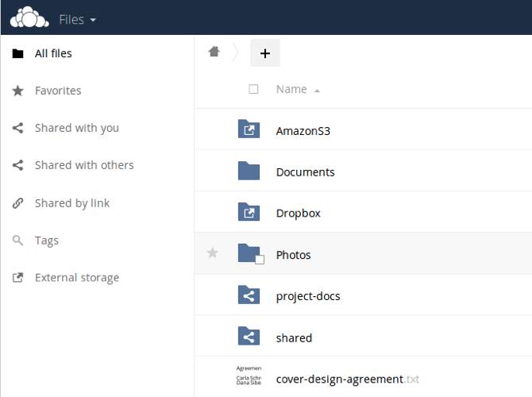Click the project-docs shared folder icon
Screen dimensions: 532x397
coord(249,295)
